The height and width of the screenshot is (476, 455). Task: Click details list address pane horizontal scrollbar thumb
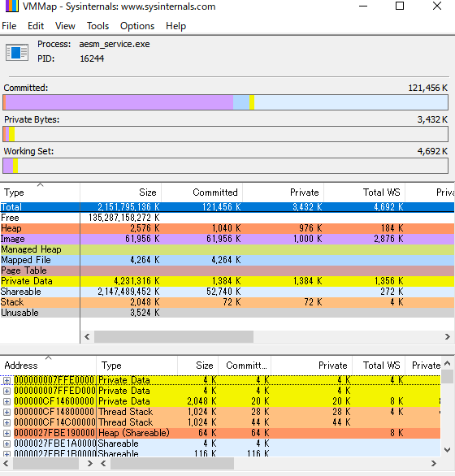coord(45,464)
